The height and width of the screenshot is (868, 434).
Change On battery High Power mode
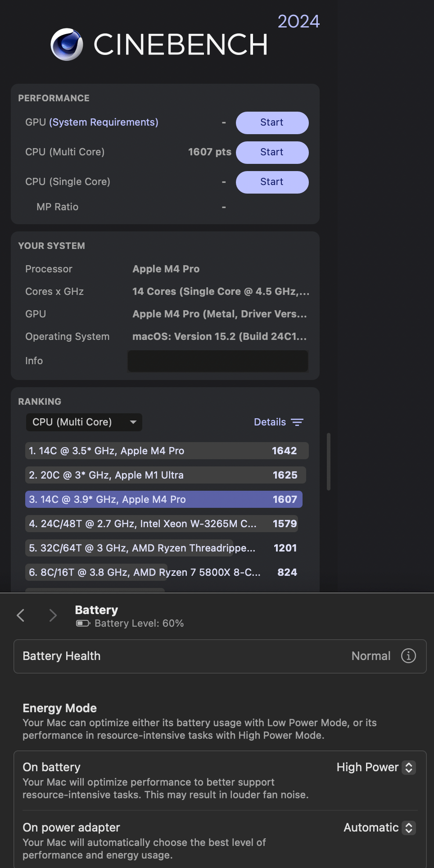pyautogui.click(x=375, y=767)
